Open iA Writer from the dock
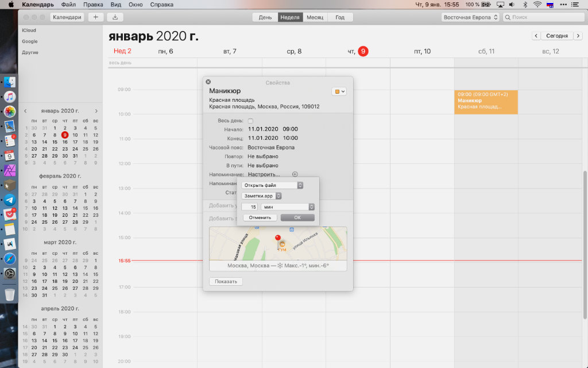588x368 pixels. [10, 244]
